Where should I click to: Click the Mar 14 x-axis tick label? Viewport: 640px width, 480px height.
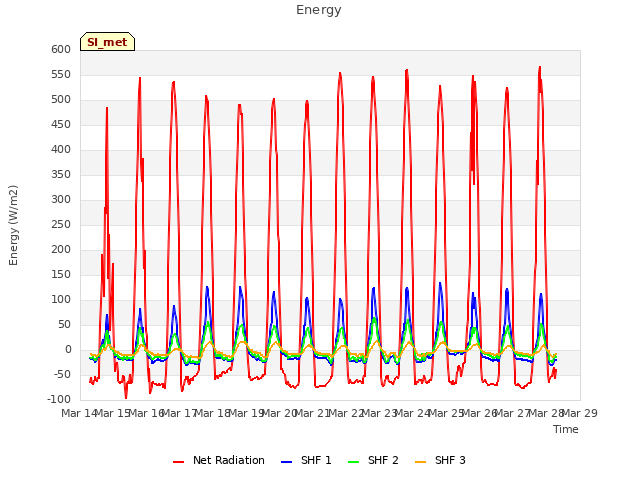point(80,413)
